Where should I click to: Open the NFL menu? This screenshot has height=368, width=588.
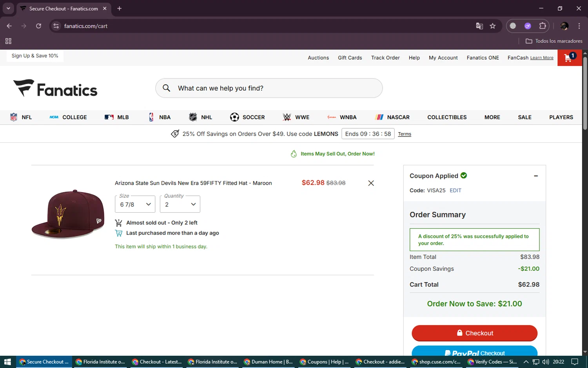(21, 117)
